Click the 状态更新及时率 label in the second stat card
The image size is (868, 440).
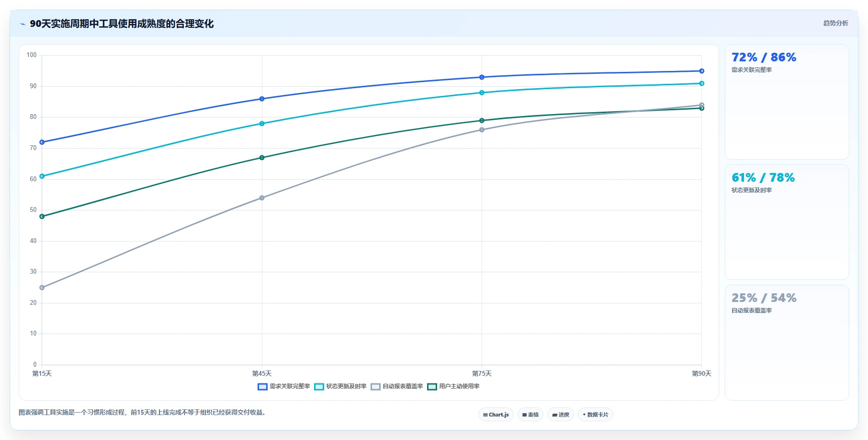pos(752,190)
